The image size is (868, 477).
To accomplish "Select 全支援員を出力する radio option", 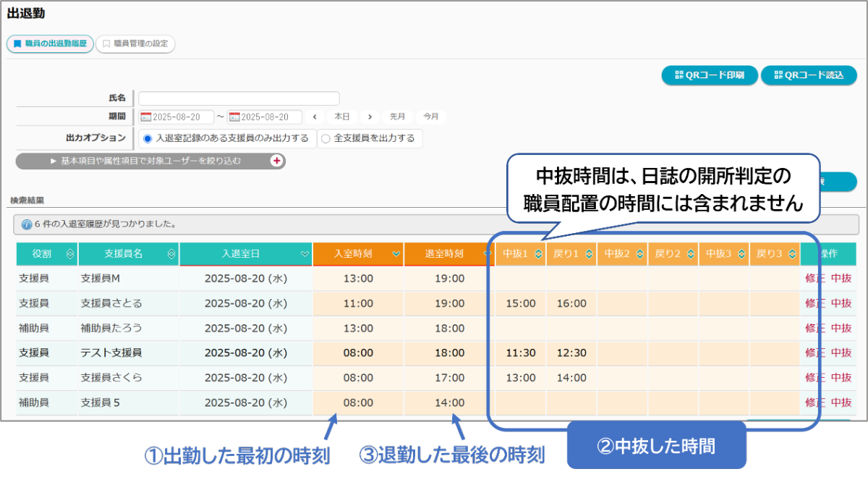I will pyautogui.click(x=325, y=138).
